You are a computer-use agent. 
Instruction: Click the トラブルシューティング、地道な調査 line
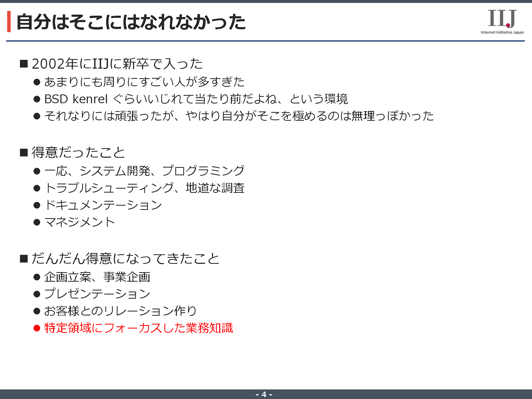point(144,188)
